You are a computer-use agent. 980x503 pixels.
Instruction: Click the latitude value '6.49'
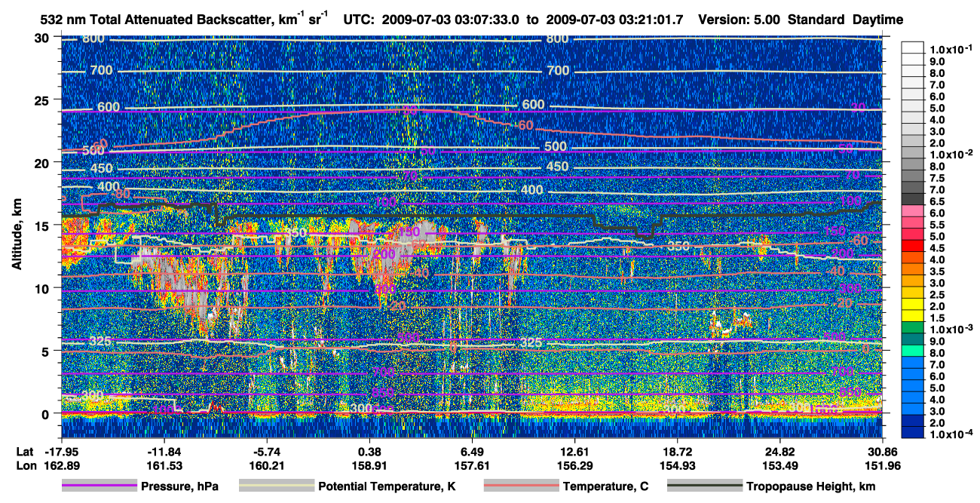pyautogui.click(x=471, y=451)
